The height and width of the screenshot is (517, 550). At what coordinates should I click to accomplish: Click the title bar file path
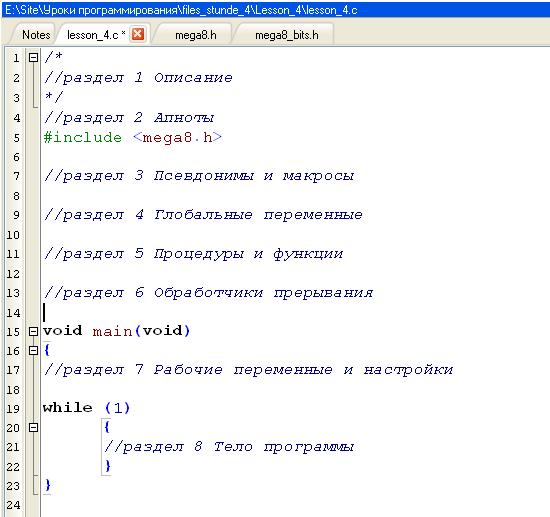click(x=181, y=10)
